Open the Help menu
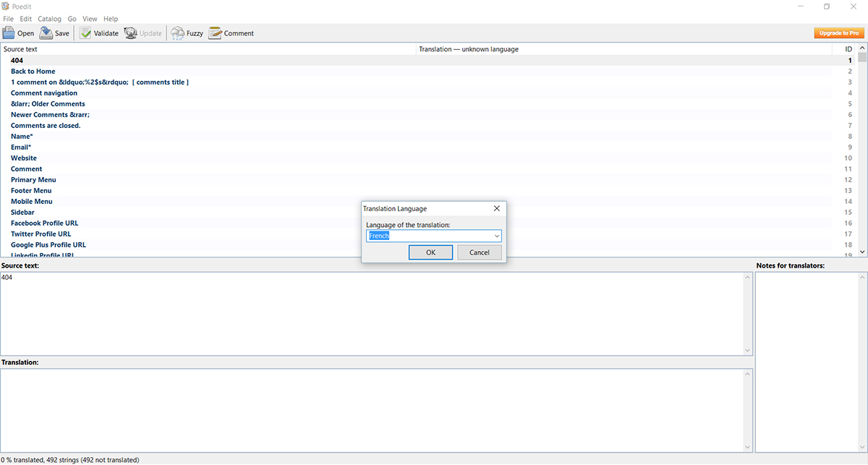 pyautogui.click(x=111, y=19)
